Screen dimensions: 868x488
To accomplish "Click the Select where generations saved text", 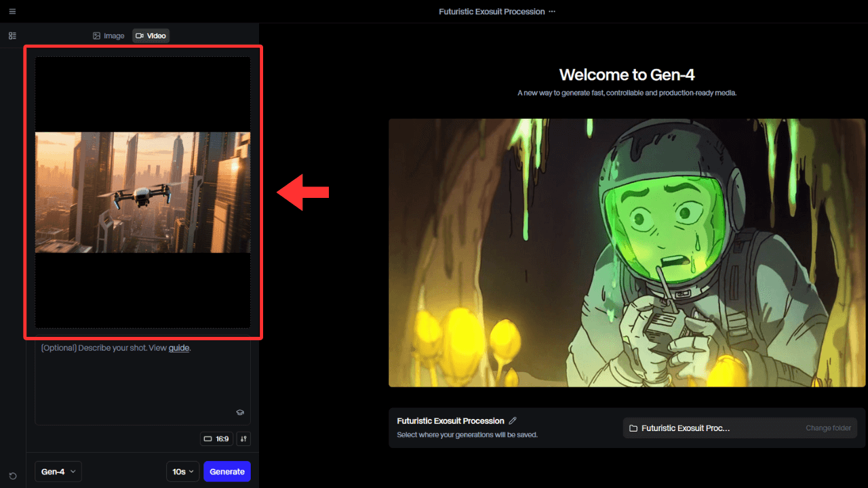I will [x=467, y=435].
